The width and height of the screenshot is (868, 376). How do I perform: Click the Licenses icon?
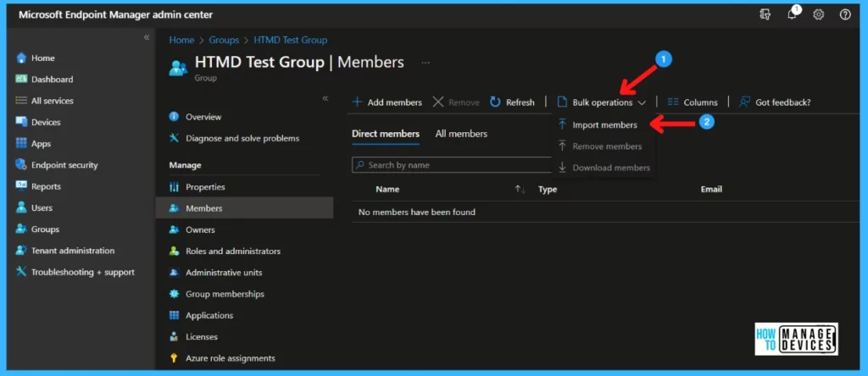click(174, 337)
